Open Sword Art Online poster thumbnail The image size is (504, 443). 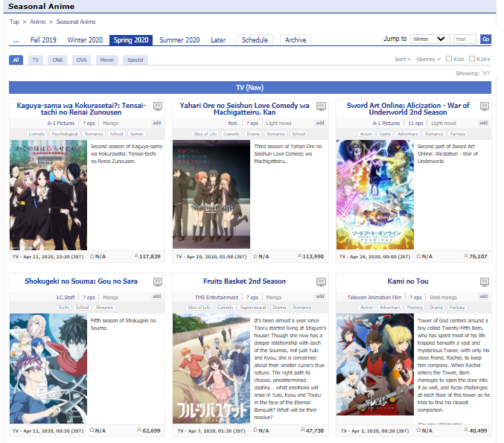pyautogui.click(x=375, y=194)
